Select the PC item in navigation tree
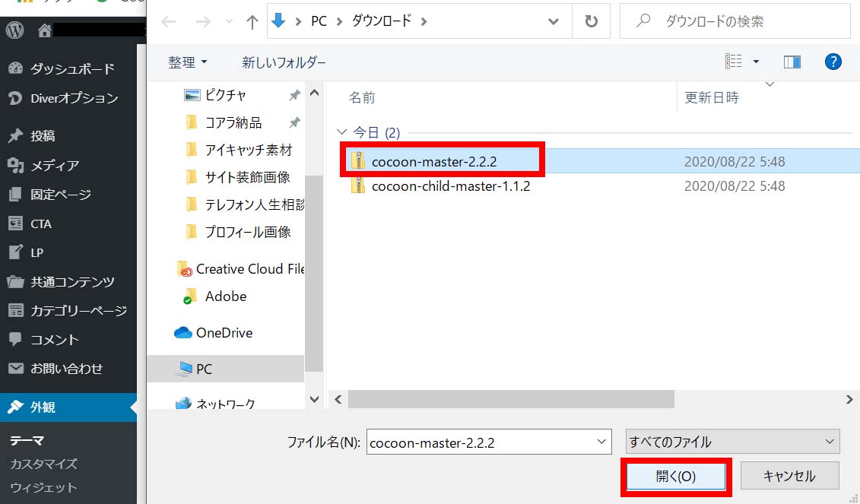The height and width of the screenshot is (504, 860). [x=204, y=369]
